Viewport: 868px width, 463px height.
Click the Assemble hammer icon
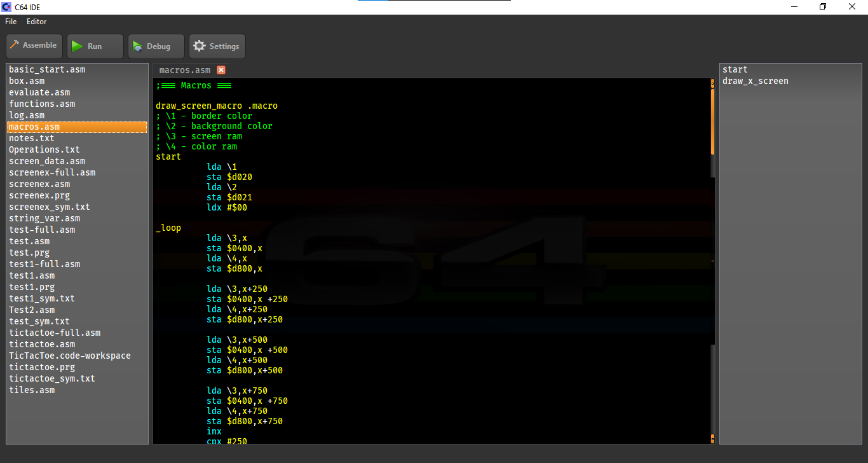click(15, 46)
